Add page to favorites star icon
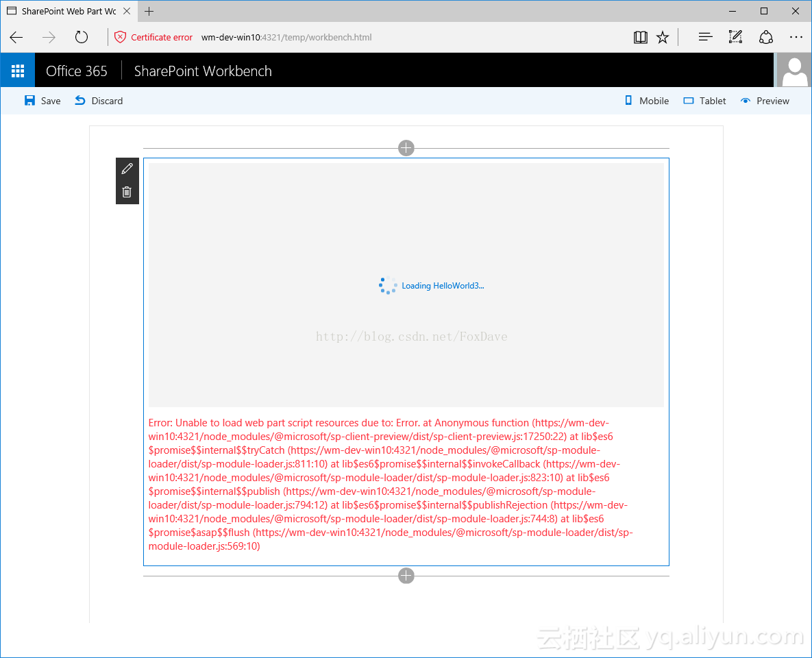The height and width of the screenshot is (658, 812). 663,37
